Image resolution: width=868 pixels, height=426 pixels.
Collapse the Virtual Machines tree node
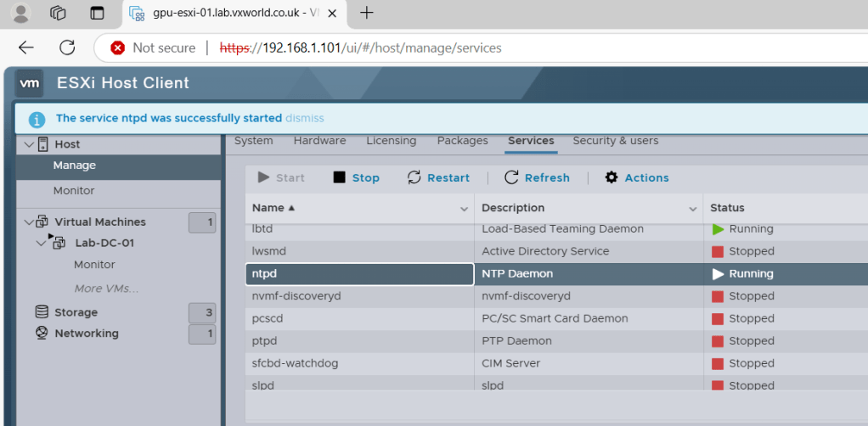pos(30,222)
